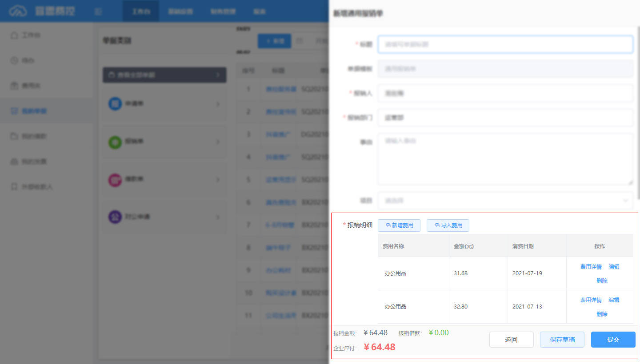This screenshot has height=364, width=640.
Task: Open the 项目 dropdown in the form
Action: [505, 201]
